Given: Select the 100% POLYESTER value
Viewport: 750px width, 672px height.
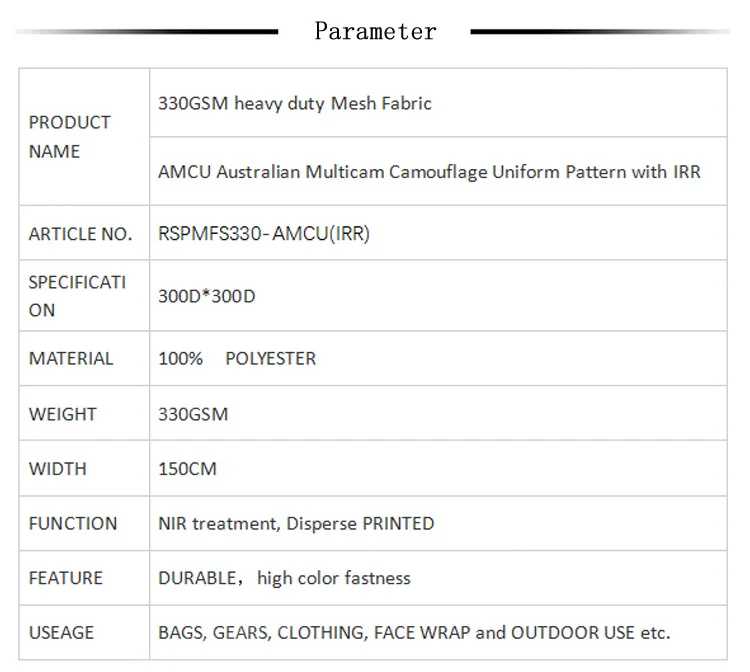Looking at the screenshot, I should [237, 358].
